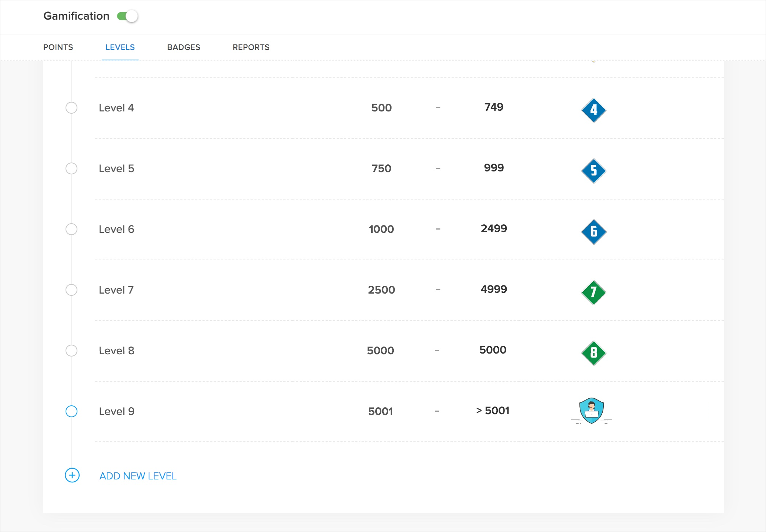Viewport: 766px width, 532px height.
Task: Click the Level 7 name label
Action: (116, 290)
